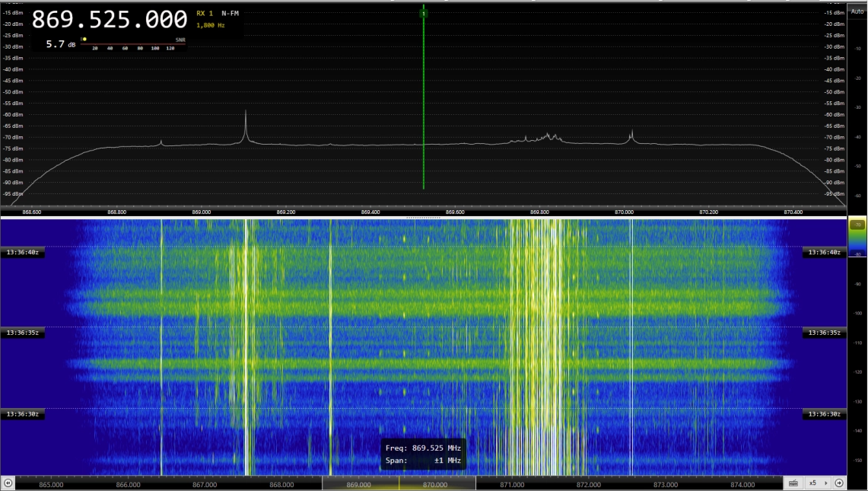The height and width of the screenshot is (491, 868).
Task: Select the green RX 1 marker flag atop spectrum
Action: pyautogui.click(x=424, y=13)
